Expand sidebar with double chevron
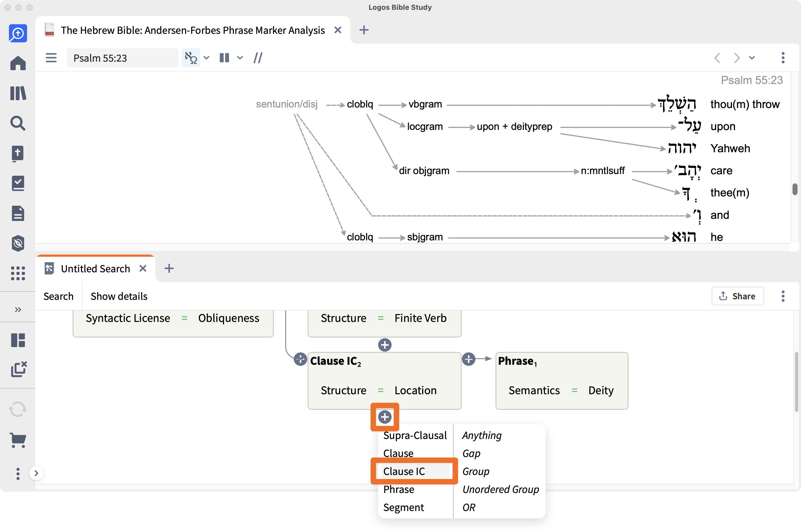 point(18,309)
